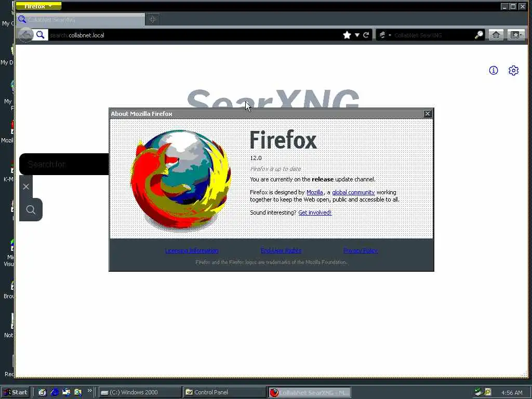Open the Licensing Information link

[192, 251]
